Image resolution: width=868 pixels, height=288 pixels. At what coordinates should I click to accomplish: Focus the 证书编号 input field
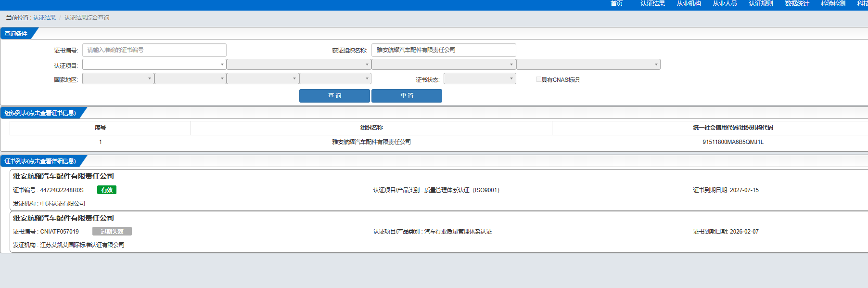[154, 50]
